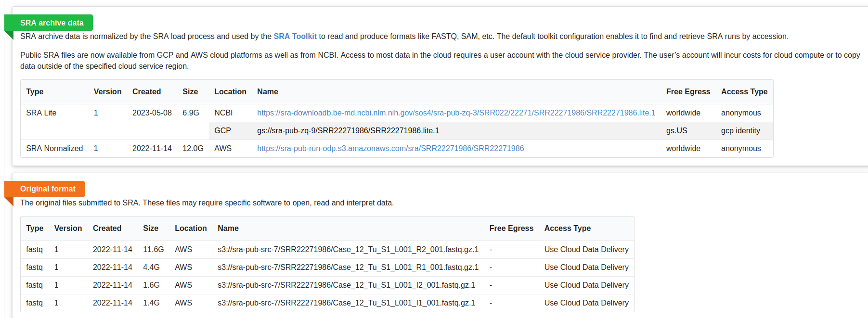This screenshot has height=318, width=868.
Task: Click the 11.6G size cell
Action: (153, 250)
